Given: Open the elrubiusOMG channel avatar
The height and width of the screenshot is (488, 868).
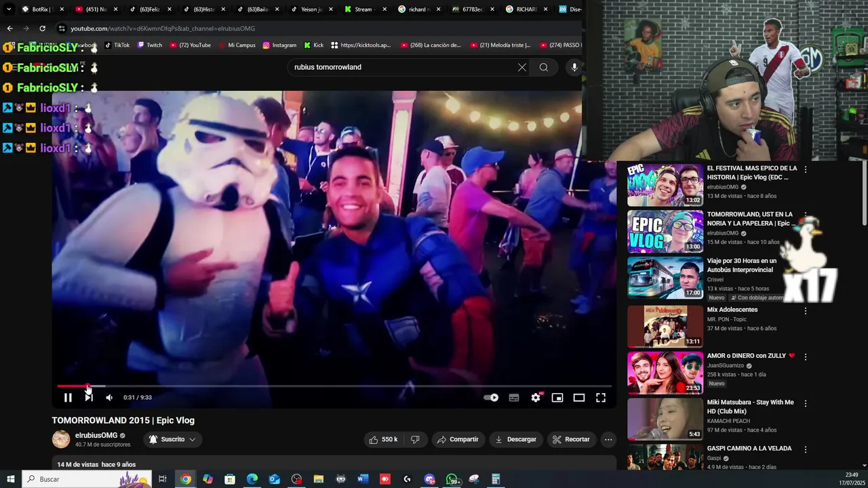Looking at the screenshot, I should click(x=61, y=439).
